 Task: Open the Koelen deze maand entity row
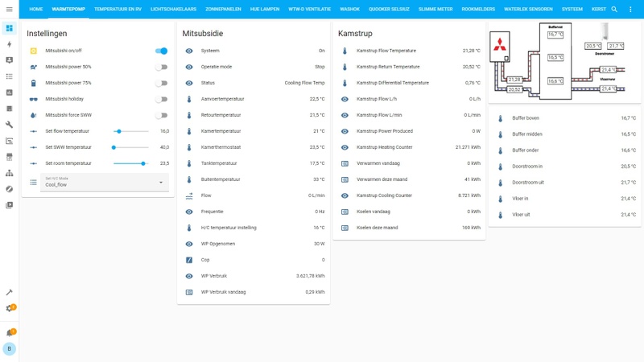410,228
